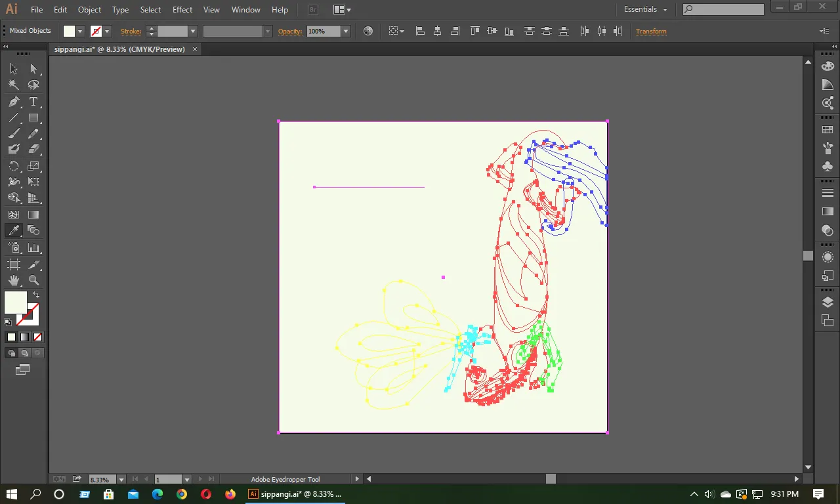Select the Type tool
This screenshot has height=504, width=840.
pos(33,102)
